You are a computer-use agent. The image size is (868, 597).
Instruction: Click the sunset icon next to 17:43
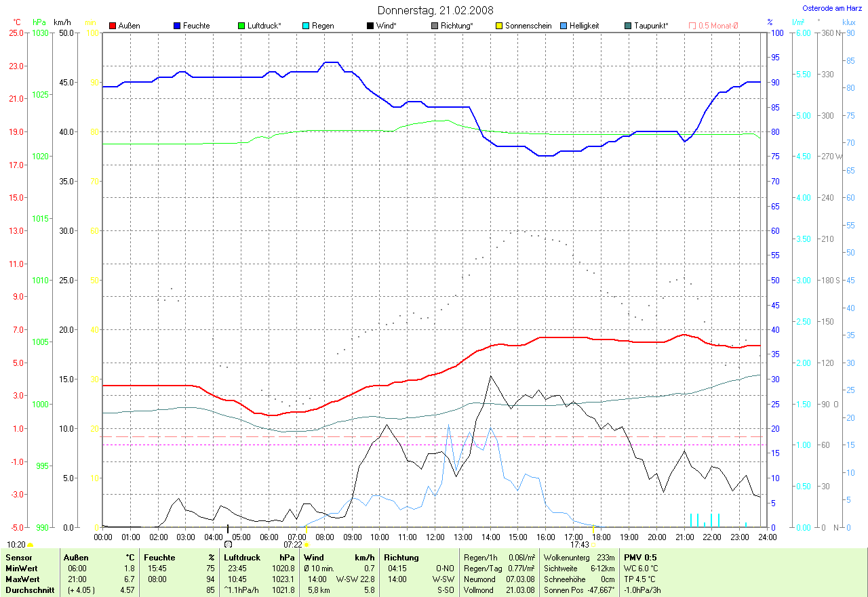click(x=593, y=544)
